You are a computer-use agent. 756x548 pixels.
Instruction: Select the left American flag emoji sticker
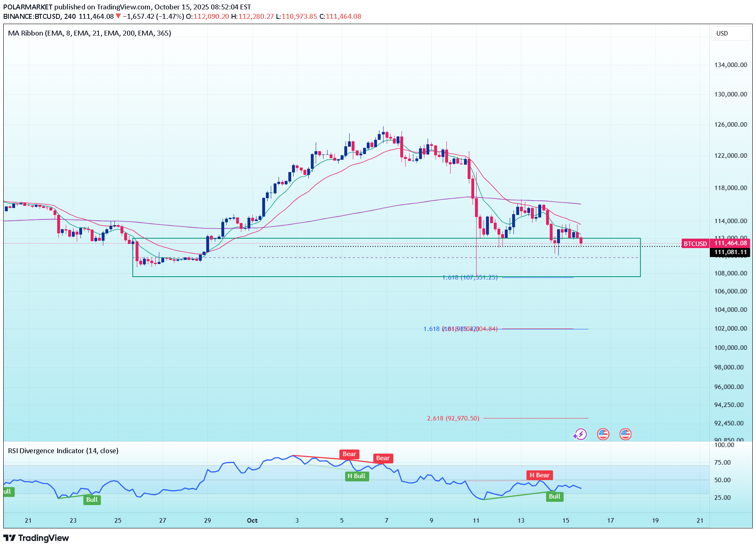[603, 434]
